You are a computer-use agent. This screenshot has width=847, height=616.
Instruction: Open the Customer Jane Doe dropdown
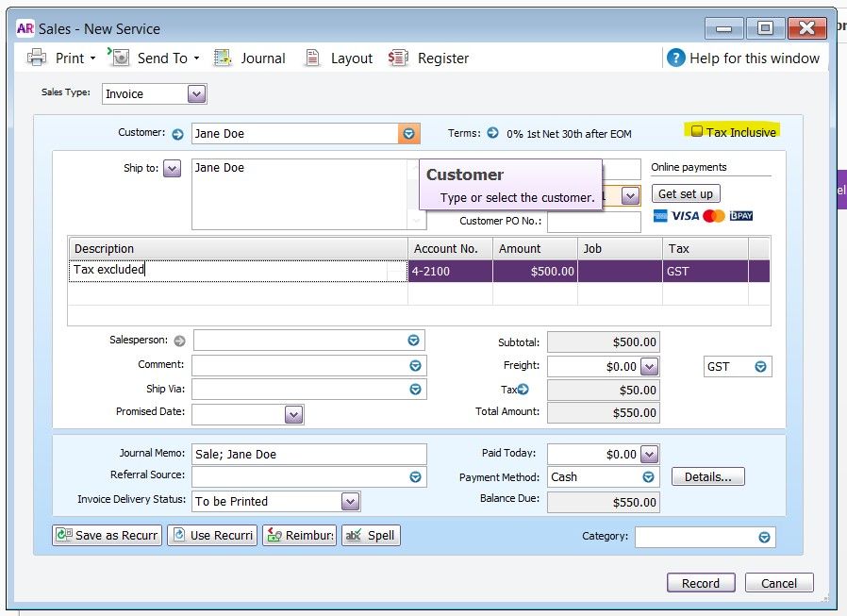click(x=408, y=134)
